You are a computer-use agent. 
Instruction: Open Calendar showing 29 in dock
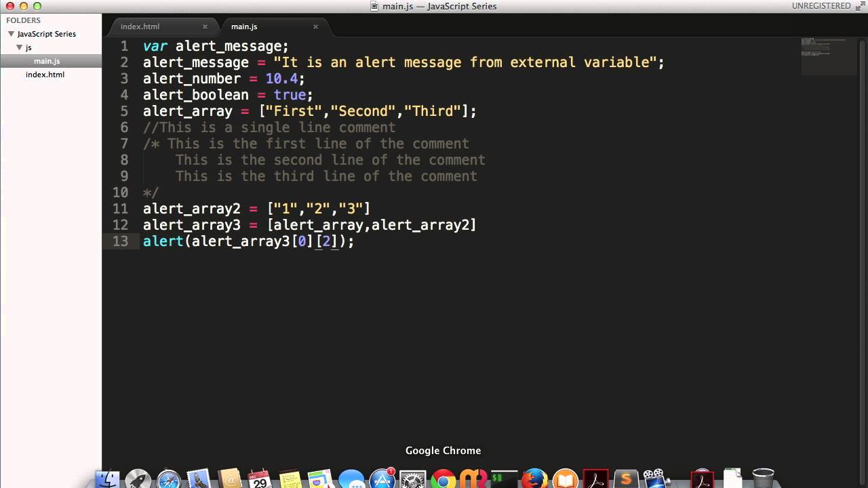(x=260, y=479)
